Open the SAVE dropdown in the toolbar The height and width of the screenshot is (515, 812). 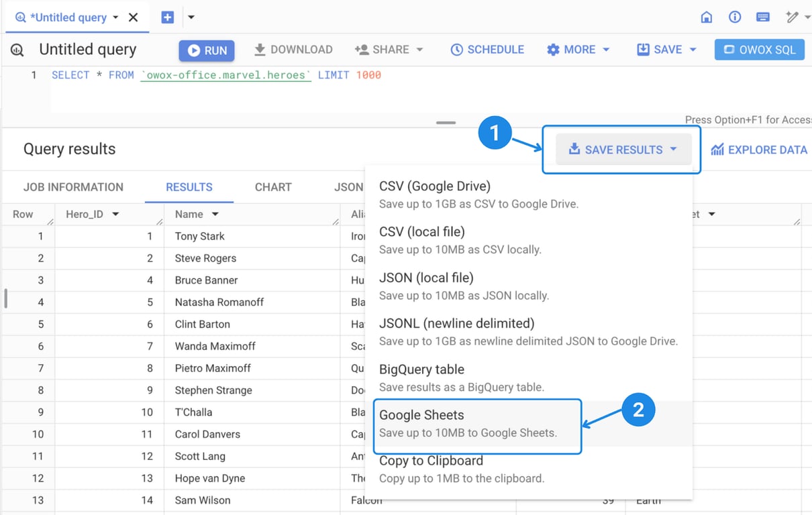point(666,50)
